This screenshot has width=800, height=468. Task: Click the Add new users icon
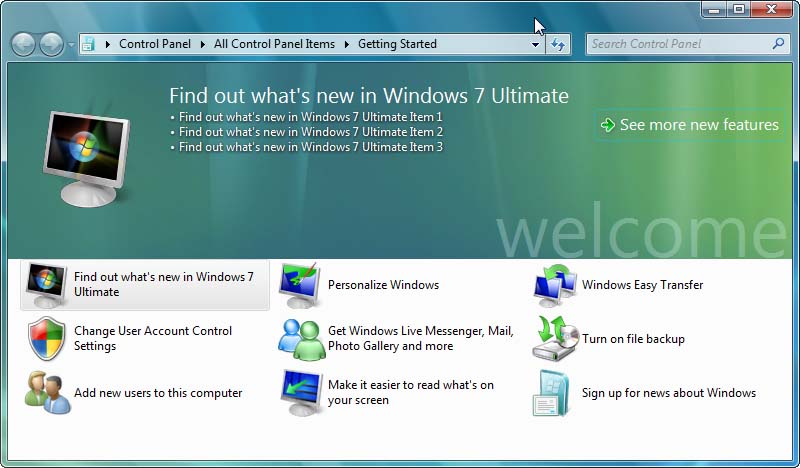[x=46, y=393]
